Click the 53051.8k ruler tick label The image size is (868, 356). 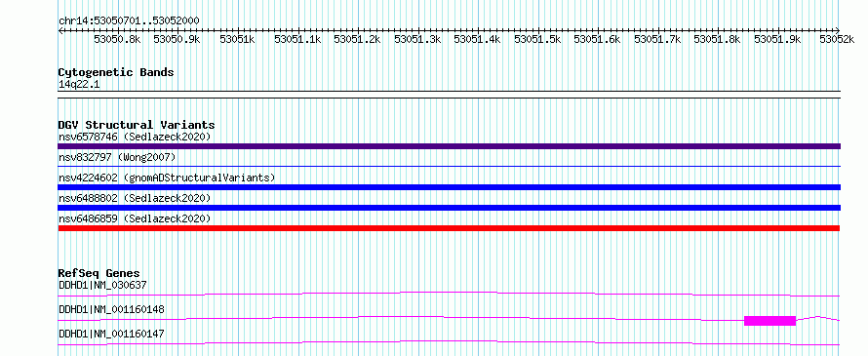(x=718, y=39)
